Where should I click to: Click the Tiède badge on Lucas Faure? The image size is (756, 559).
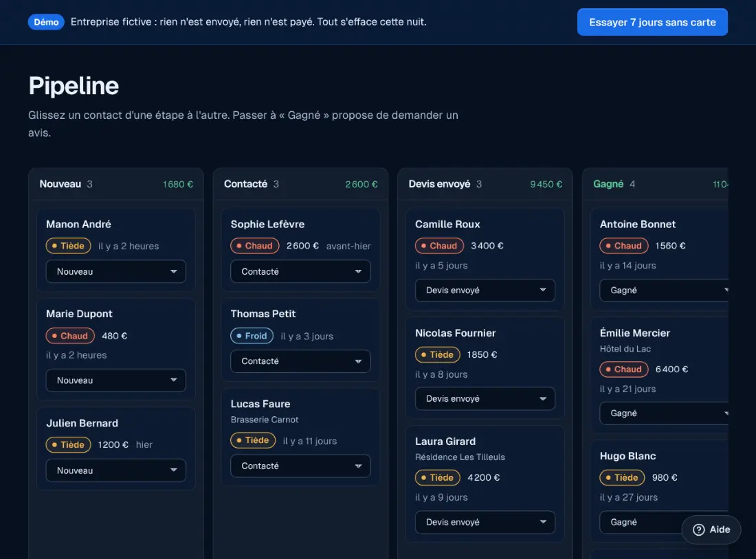[x=253, y=440]
